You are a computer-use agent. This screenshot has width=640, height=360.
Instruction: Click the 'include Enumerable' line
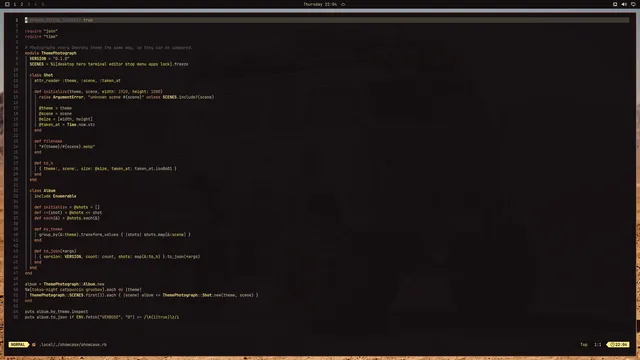(55, 196)
